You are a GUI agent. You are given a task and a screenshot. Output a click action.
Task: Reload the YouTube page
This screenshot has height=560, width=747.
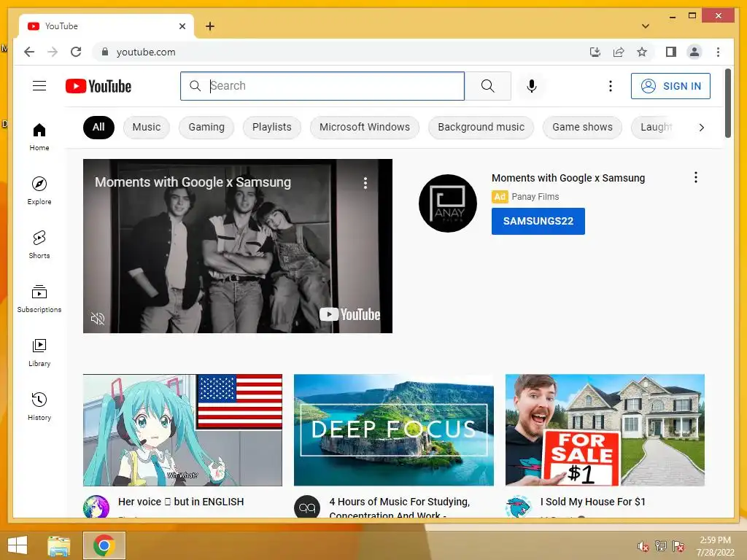(76, 52)
